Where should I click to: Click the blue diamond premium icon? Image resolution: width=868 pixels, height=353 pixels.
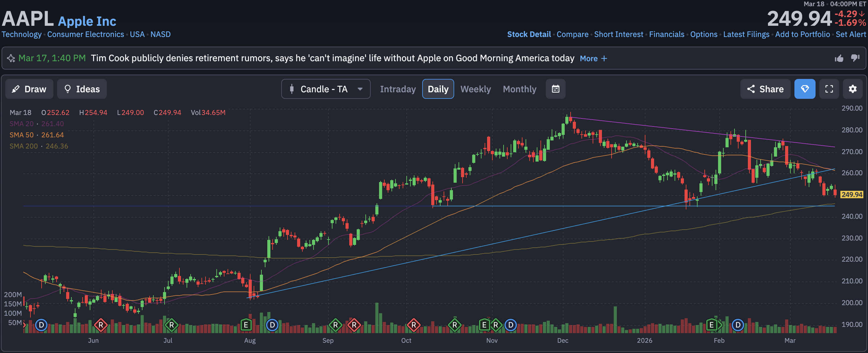(805, 89)
